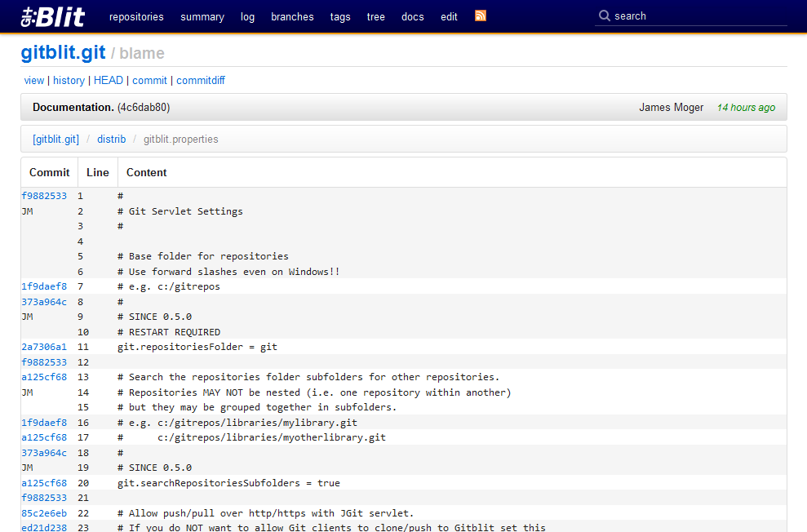Screen dimensions: 807x532
Task: Open the gitblit.git repository title link
Action: [x=64, y=52]
